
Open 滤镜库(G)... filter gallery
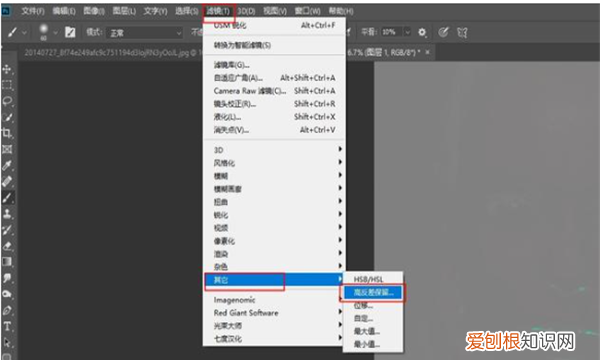pos(274,65)
